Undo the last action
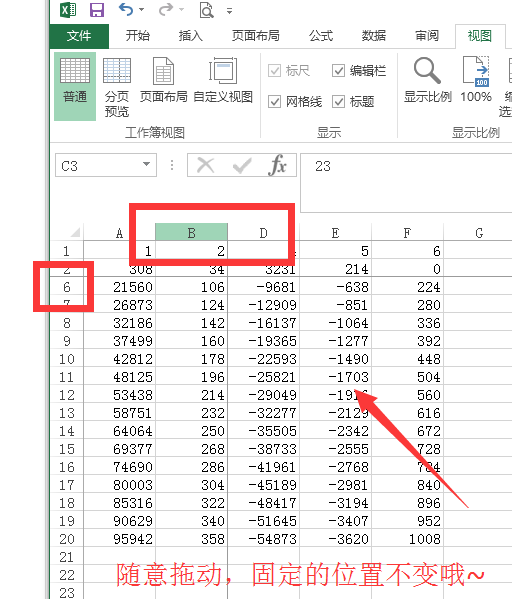 (x=126, y=9)
